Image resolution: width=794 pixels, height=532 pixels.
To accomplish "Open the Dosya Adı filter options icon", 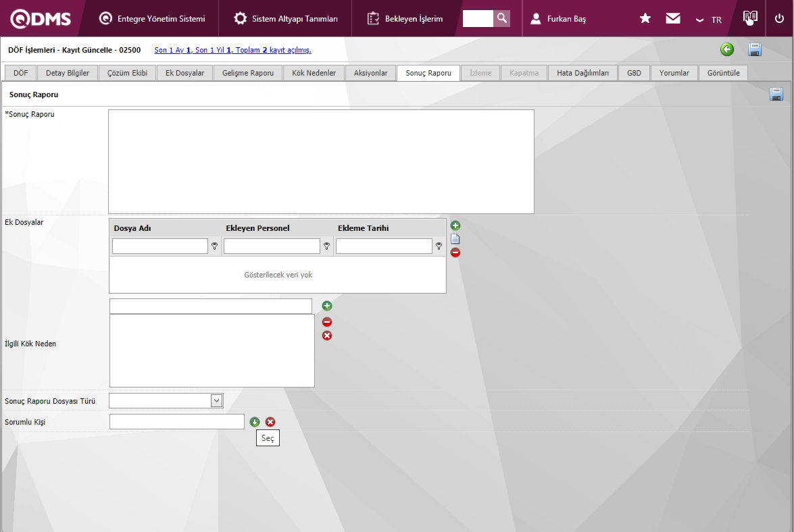I will click(215, 246).
